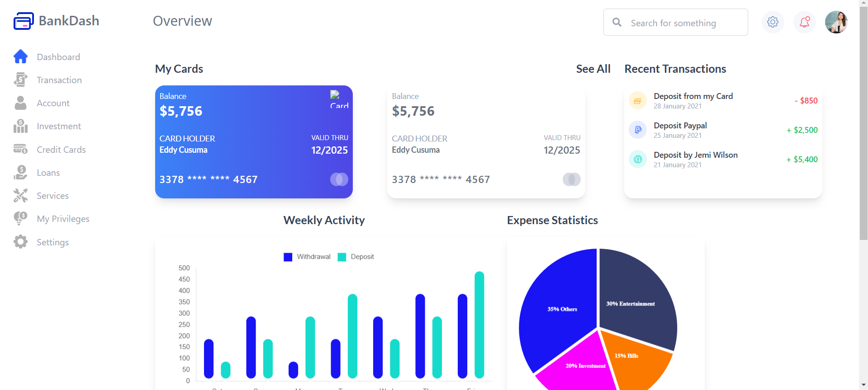Go to Investment page
The image size is (868, 390).
point(59,126)
